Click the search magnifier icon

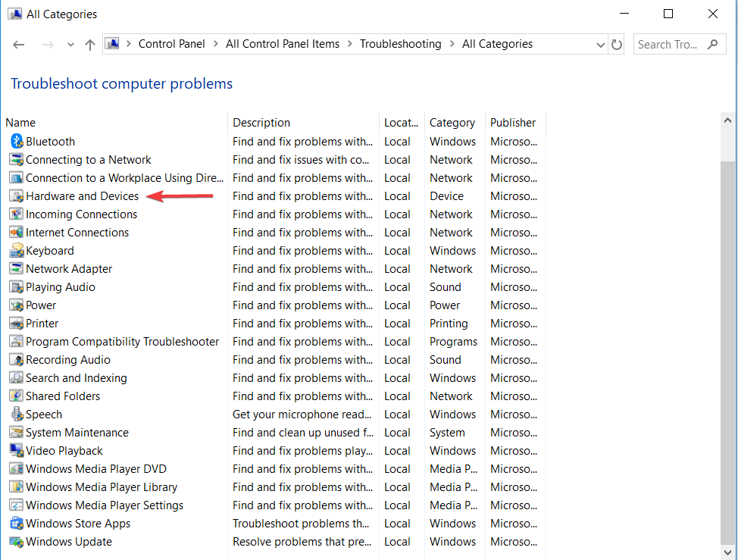coord(712,44)
